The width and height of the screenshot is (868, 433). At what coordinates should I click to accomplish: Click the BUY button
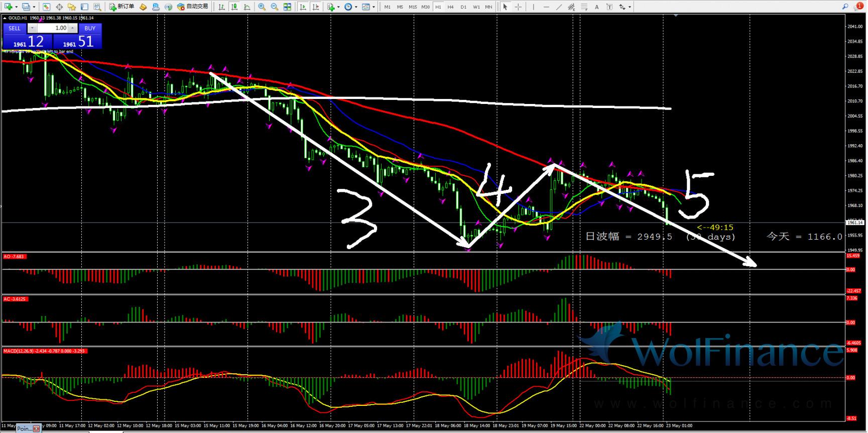tap(90, 28)
